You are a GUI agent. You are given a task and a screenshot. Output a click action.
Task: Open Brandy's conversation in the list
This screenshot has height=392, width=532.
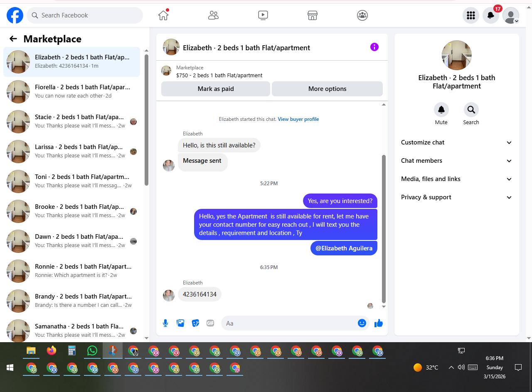coord(71,301)
